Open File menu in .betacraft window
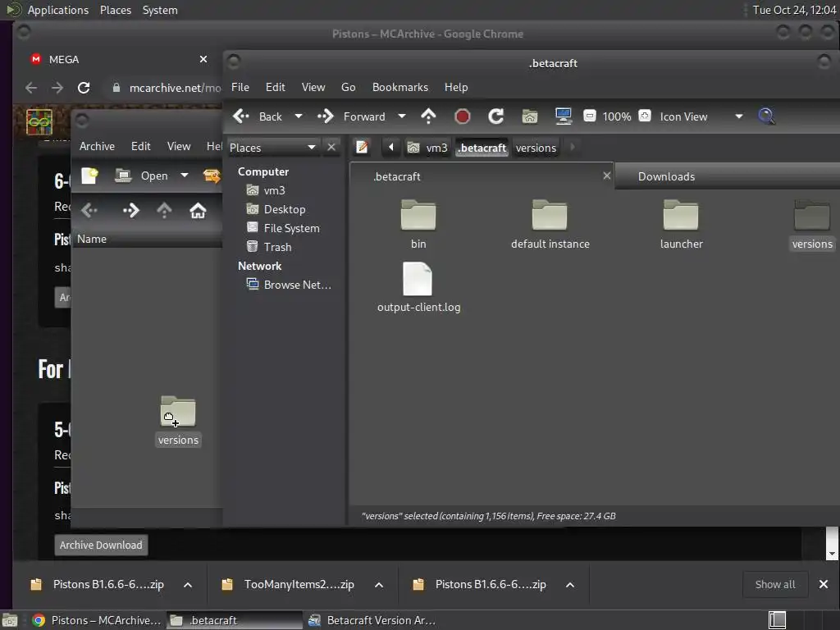This screenshot has width=840, height=630. (x=240, y=87)
